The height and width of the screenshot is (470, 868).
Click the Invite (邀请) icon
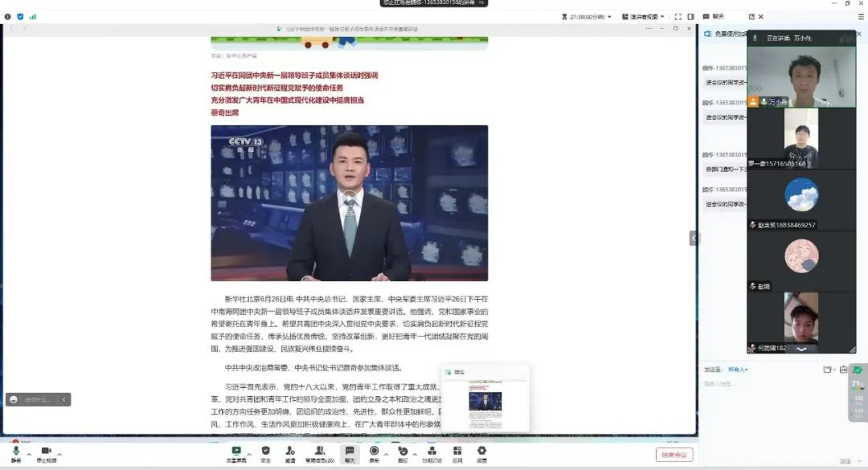tap(290, 453)
